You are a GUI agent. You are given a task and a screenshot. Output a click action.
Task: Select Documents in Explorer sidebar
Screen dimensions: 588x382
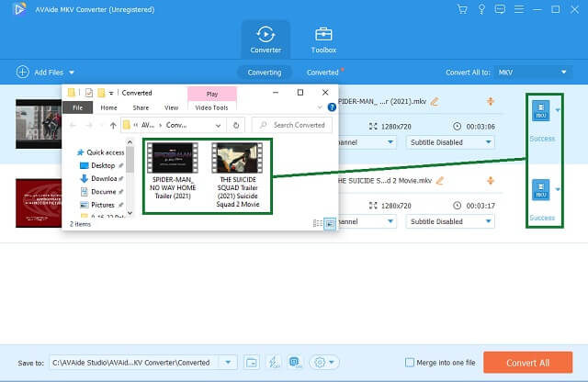click(x=102, y=192)
